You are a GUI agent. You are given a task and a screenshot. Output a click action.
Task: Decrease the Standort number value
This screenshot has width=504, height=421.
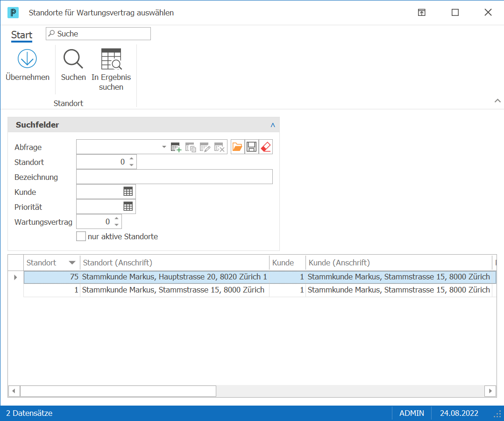[131, 165]
